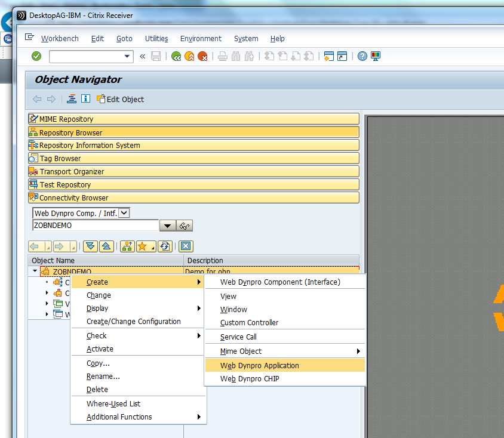Open the MIME Repository bar
Viewport: 504px width, 438px height.
tap(194, 119)
